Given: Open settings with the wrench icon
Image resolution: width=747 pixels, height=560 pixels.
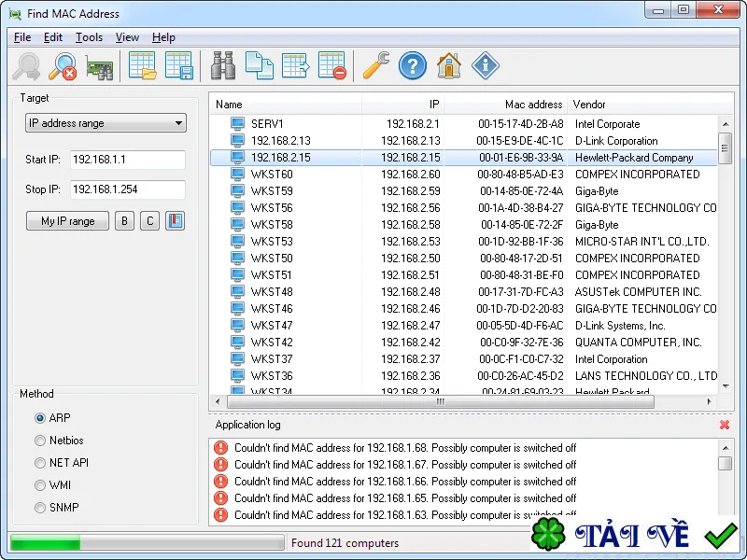Looking at the screenshot, I should (376, 65).
